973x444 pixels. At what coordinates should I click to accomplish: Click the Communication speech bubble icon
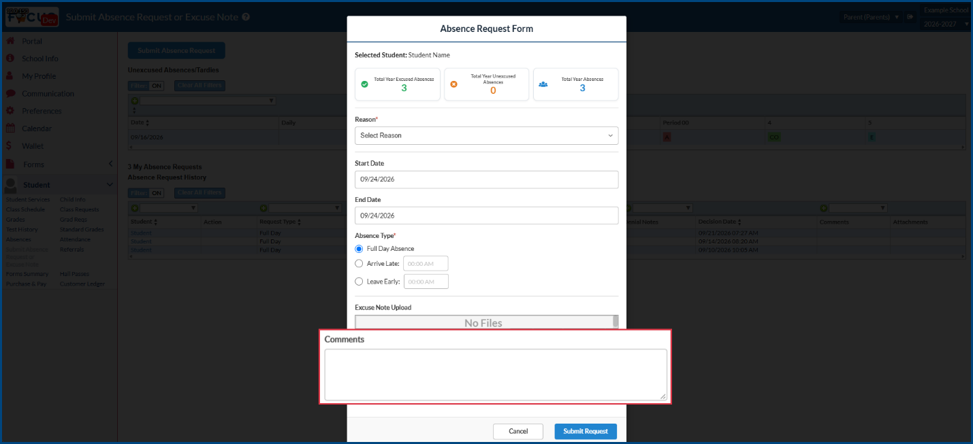[x=10, y=94]
